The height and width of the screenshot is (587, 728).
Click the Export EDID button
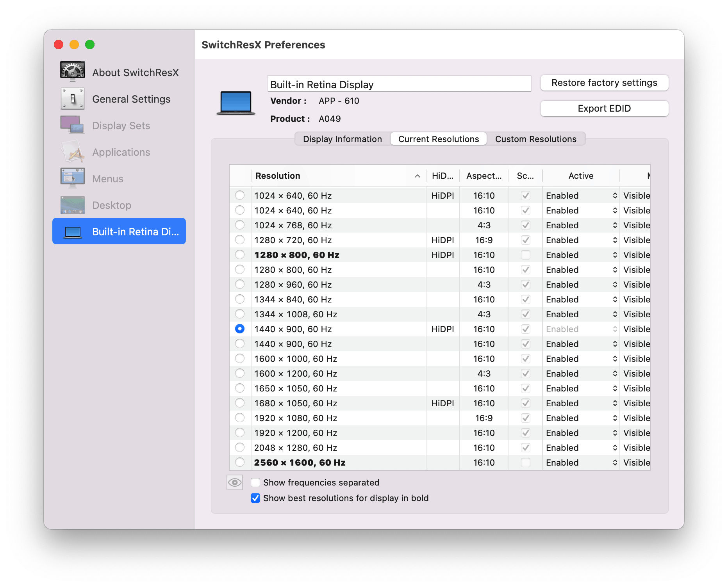604,109
